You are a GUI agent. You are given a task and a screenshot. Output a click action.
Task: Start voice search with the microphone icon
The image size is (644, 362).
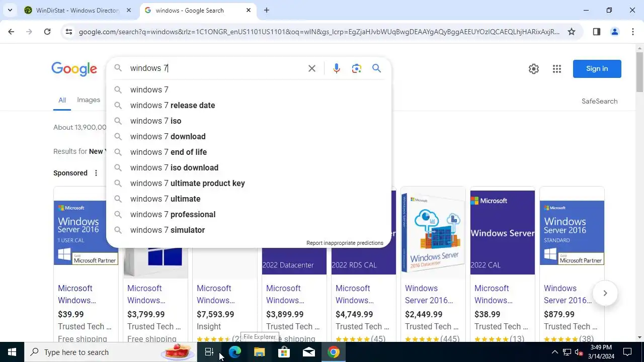pyautogui.click(x=337, y=68)
